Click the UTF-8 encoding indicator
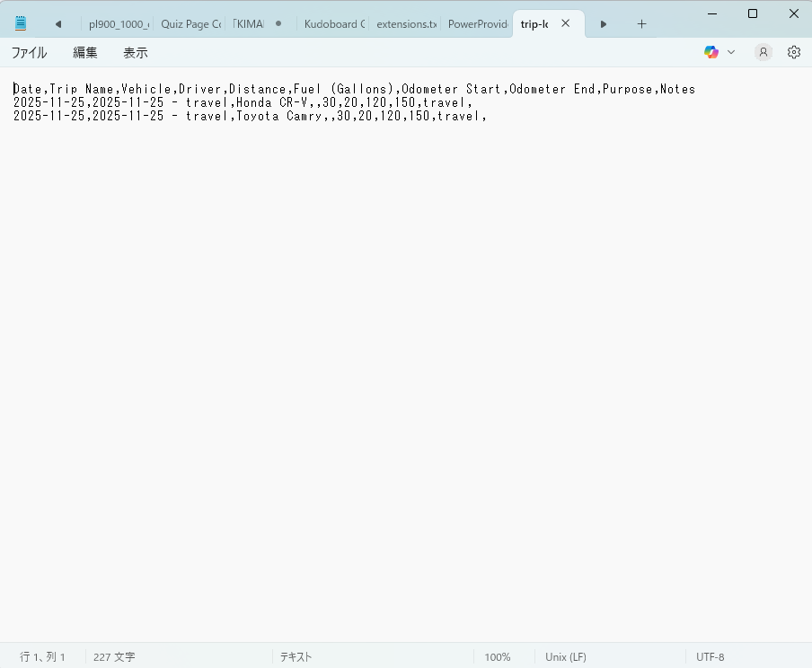The width and height of the screenshot is (812, 668). click(x=710, y=656)
